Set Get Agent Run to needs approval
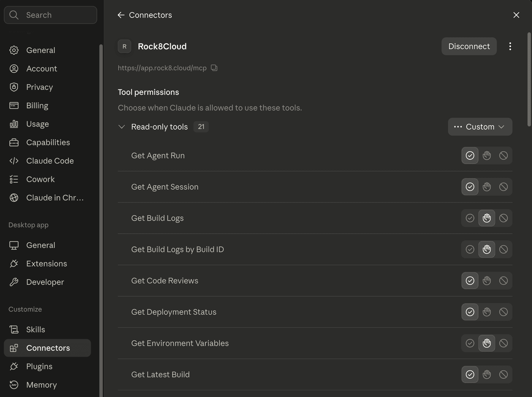This screenshot has height=397, width=532. point(487,156)
